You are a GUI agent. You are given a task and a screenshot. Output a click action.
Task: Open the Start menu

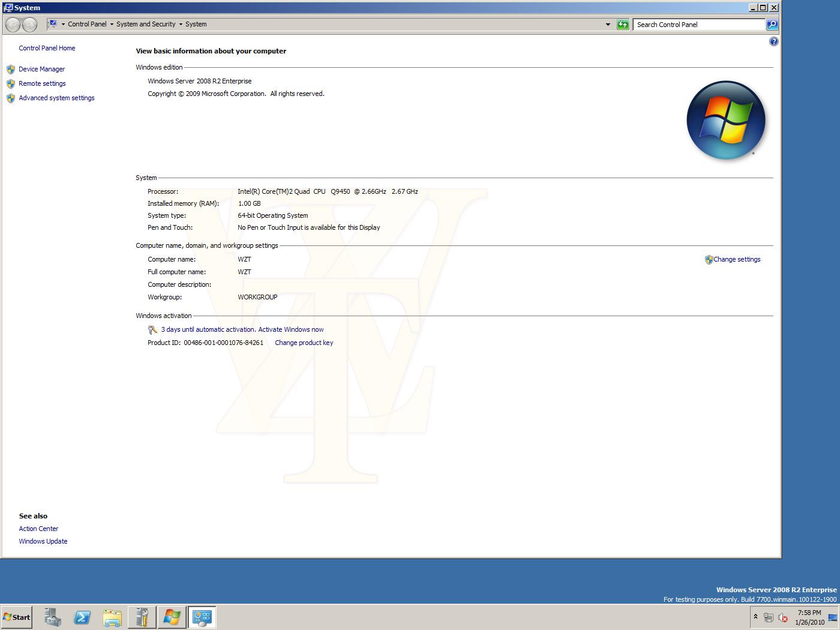(16, 617)
